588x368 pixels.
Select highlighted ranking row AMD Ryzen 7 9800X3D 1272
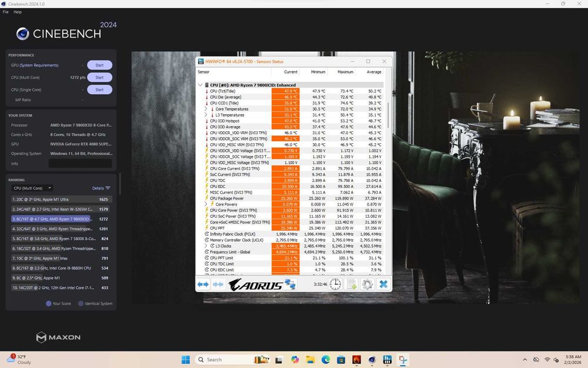(x=61, y=219)
